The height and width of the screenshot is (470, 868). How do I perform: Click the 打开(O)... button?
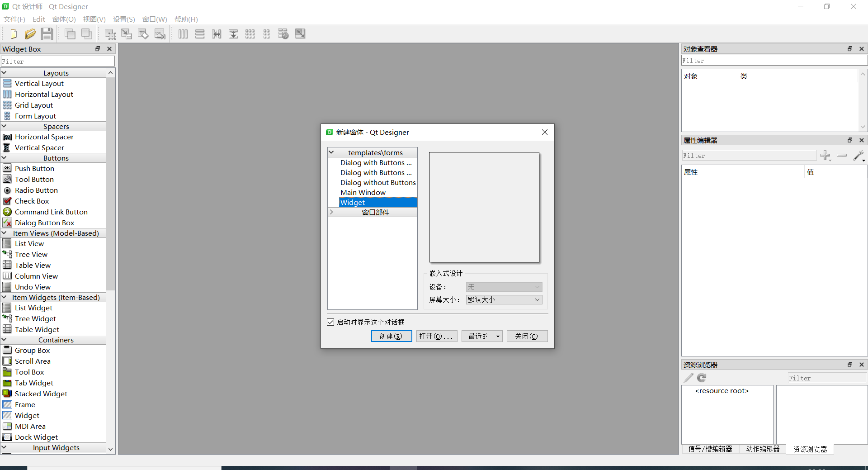(437, 336)
